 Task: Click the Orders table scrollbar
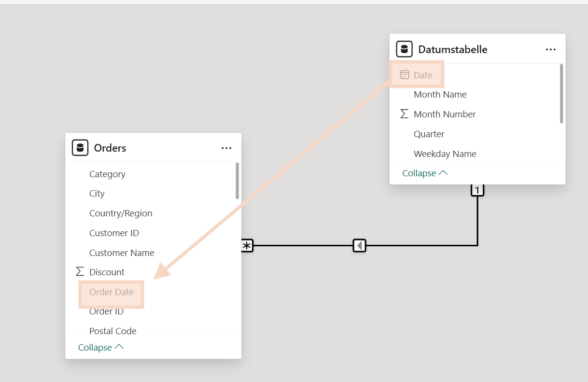point(237,181)
